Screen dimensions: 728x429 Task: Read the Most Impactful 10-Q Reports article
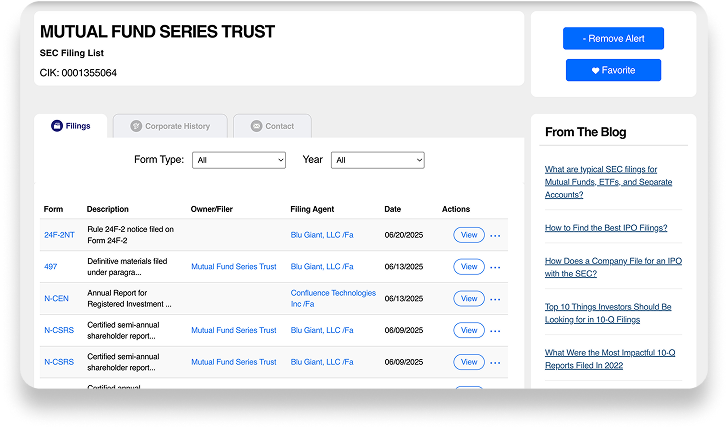click(609, 358)
